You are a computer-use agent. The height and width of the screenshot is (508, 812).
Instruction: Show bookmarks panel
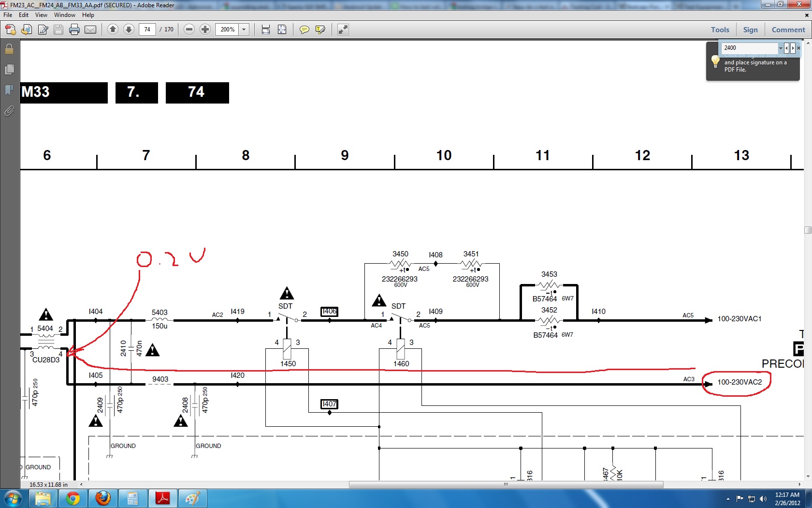tap(9, 90)
